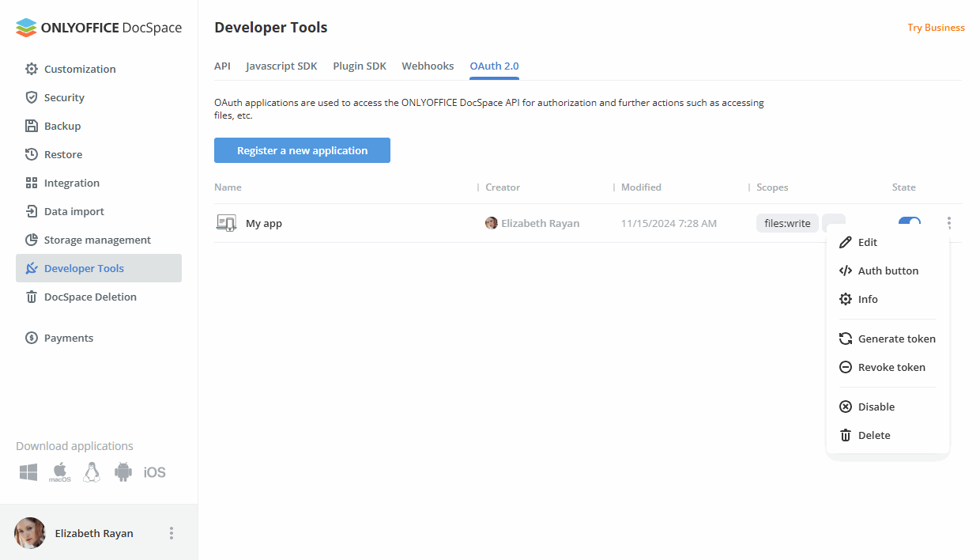Image resolution: width=980 pixels, height=560 pixels.
Task: Click the Storage management pie icon
Action: 32,240
